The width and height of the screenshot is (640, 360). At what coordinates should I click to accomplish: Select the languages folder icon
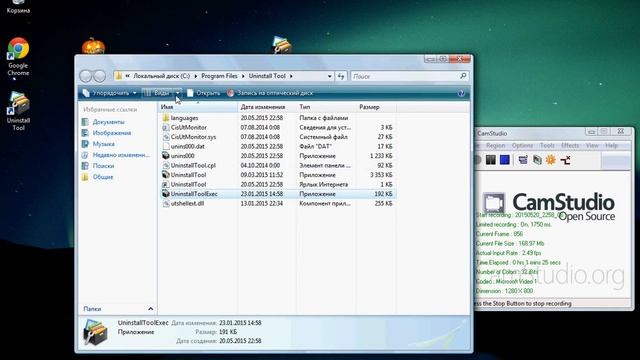[166, 118]
